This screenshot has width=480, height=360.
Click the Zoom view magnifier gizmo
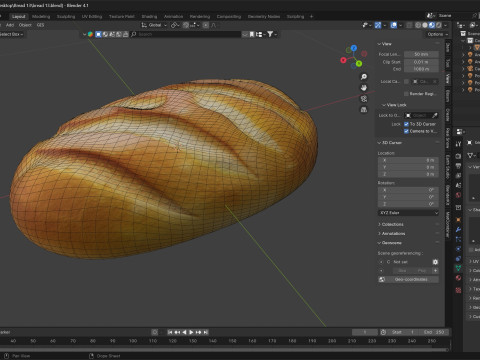click(364, 77)
